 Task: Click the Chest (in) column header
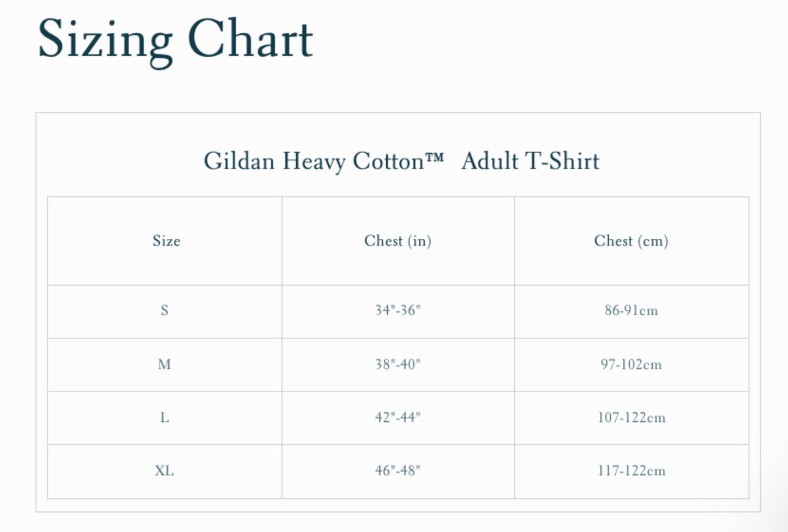click(x=398, y=241)
